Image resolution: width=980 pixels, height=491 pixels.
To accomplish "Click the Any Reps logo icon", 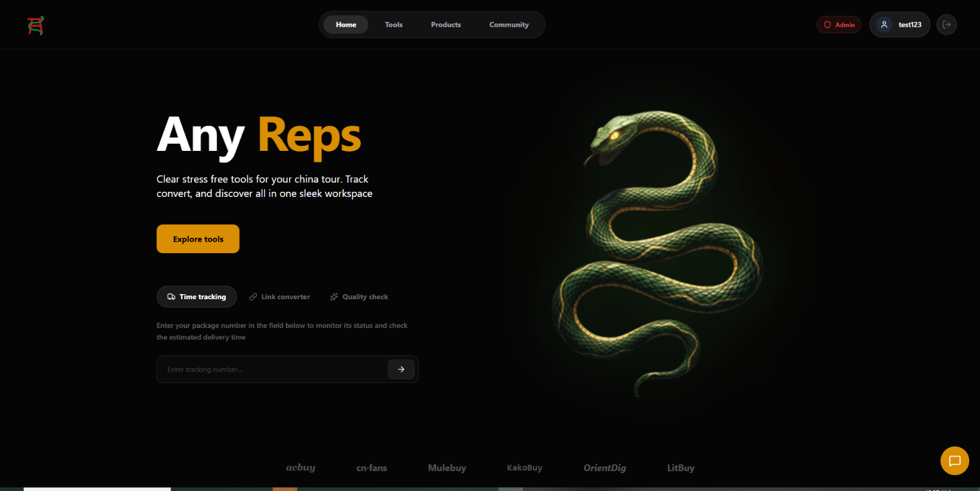I will point(35,25).
